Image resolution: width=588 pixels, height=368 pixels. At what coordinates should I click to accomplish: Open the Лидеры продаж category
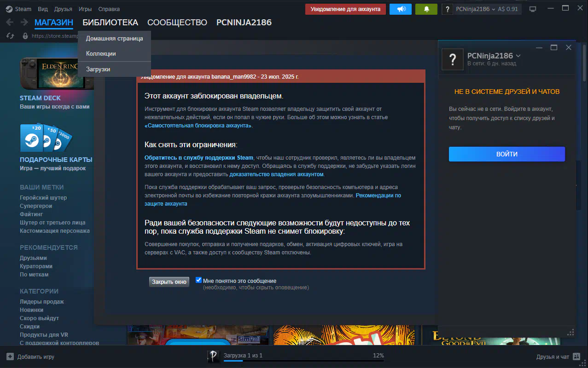[x=42, y=302]
